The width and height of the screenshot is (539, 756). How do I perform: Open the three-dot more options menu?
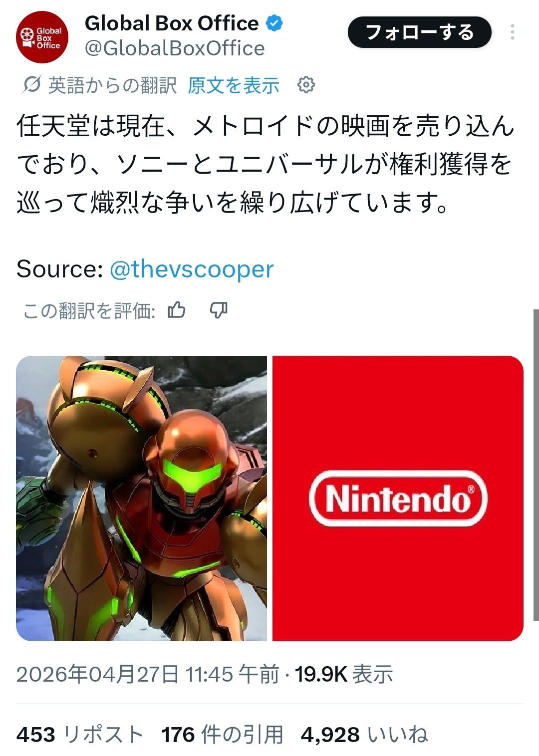[x=512, y=32]
